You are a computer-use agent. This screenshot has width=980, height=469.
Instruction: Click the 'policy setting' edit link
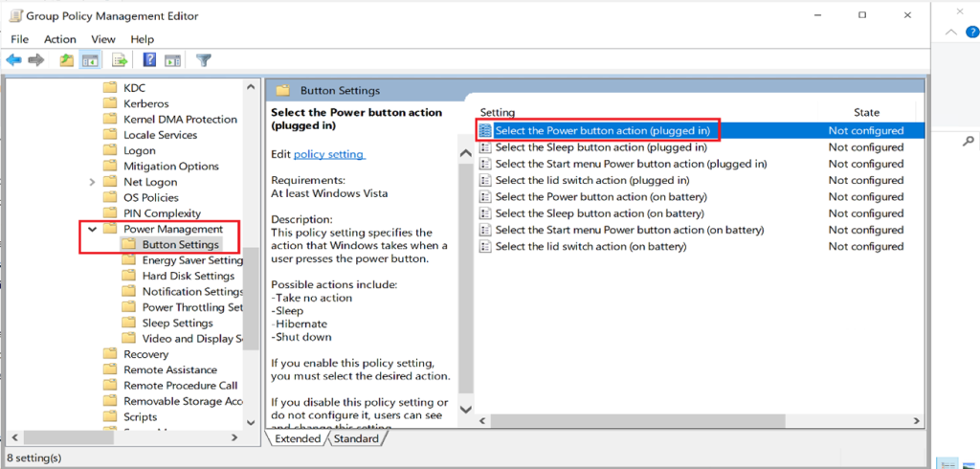click(x=328, y=154)
